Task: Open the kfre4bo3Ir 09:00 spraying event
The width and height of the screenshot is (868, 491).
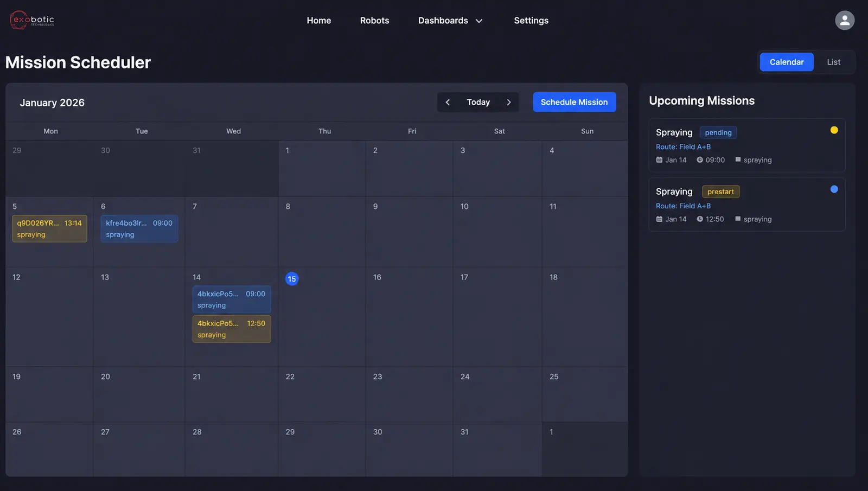Action: 139,228
